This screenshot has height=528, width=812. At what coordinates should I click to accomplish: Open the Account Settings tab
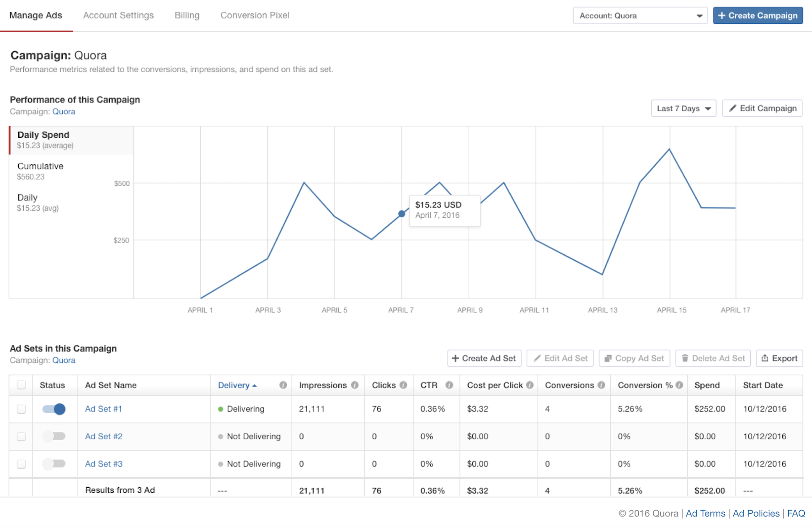[x=118, y=16]
